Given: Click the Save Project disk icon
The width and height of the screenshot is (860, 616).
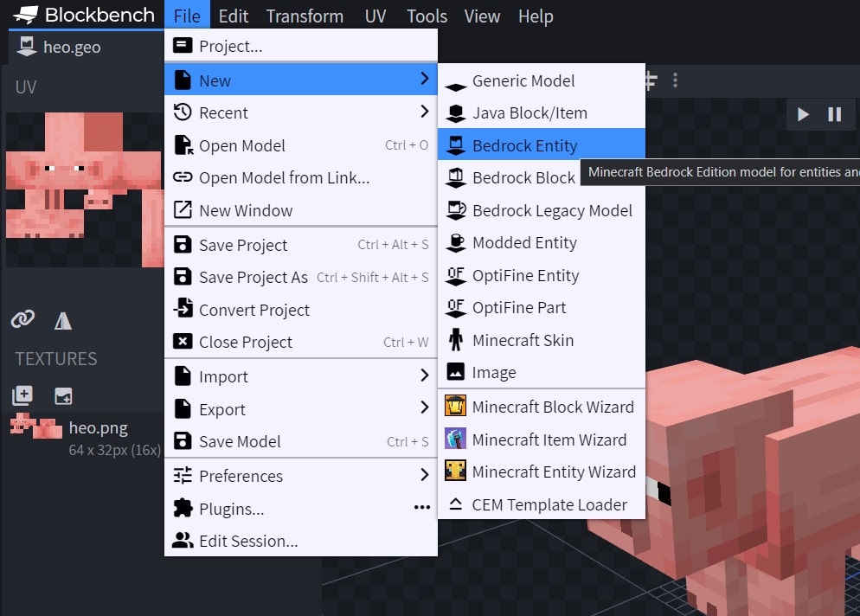Looking at the screenshot, I should tap(183, 245).
